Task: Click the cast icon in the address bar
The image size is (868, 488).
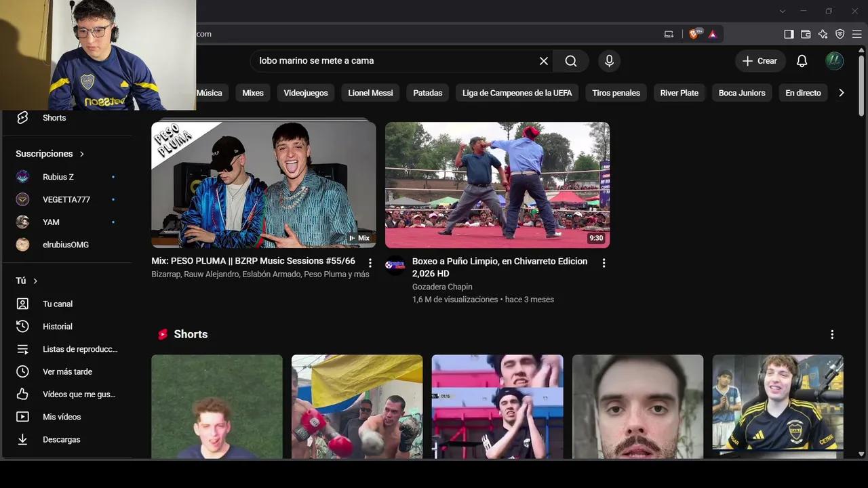Action: point(669,34)
